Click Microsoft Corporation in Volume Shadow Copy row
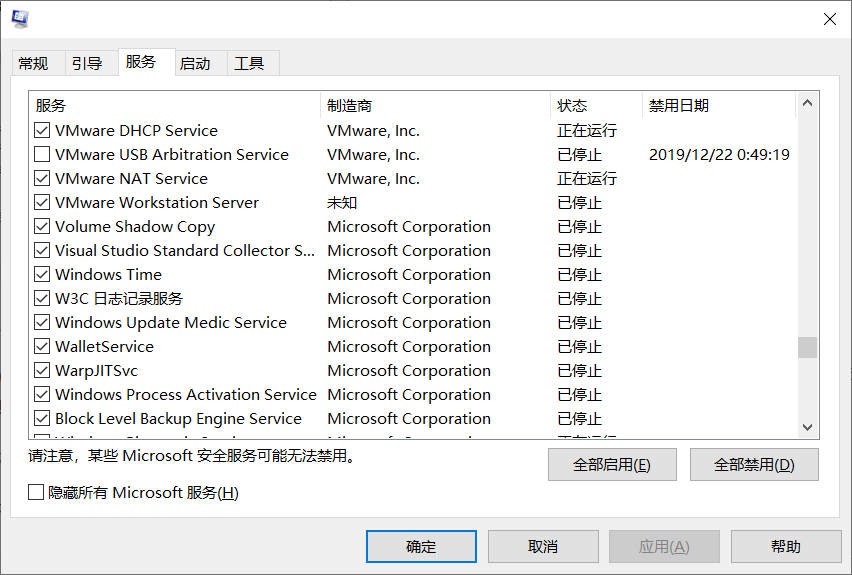Image resolution: width=852 pixels, height=575 pixels. pyautogui.click(x=409, y=226)
